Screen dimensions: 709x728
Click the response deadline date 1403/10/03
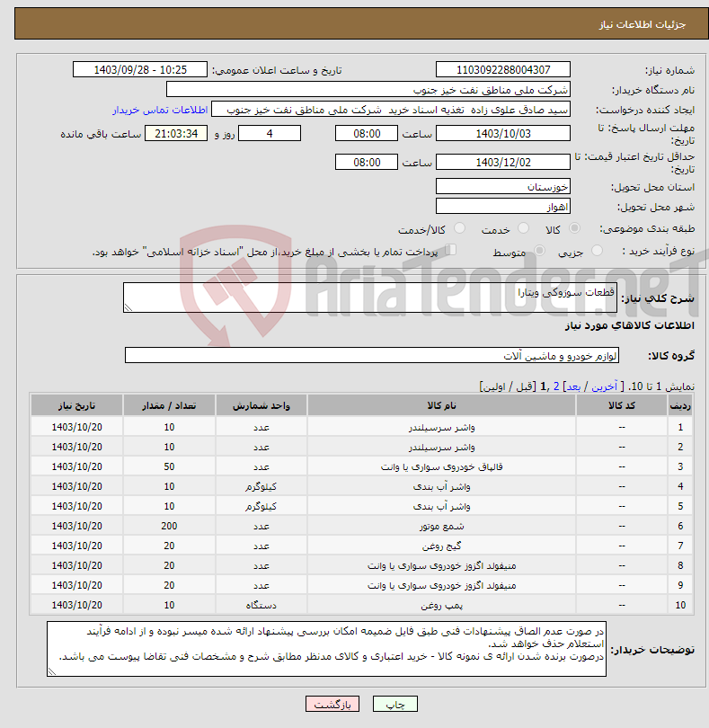click(x=503, y=134)
